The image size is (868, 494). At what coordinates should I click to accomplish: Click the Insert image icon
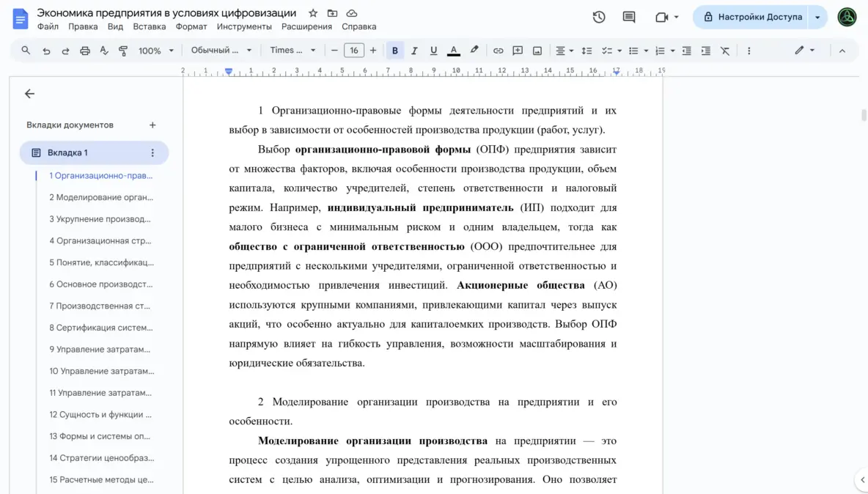pos(537,51)
